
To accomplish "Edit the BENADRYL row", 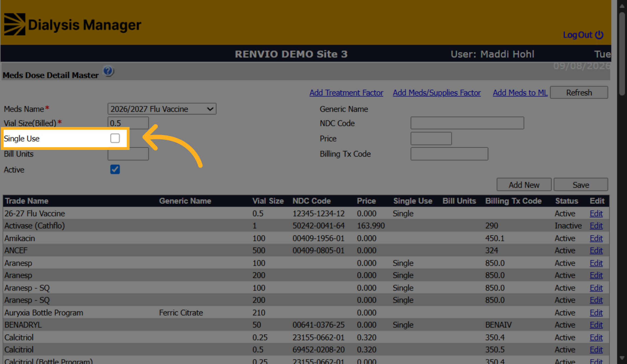I will click(596, 325).
